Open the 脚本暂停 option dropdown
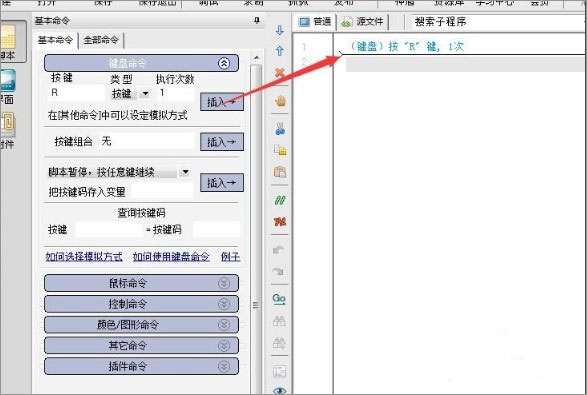 pos(185,172)
